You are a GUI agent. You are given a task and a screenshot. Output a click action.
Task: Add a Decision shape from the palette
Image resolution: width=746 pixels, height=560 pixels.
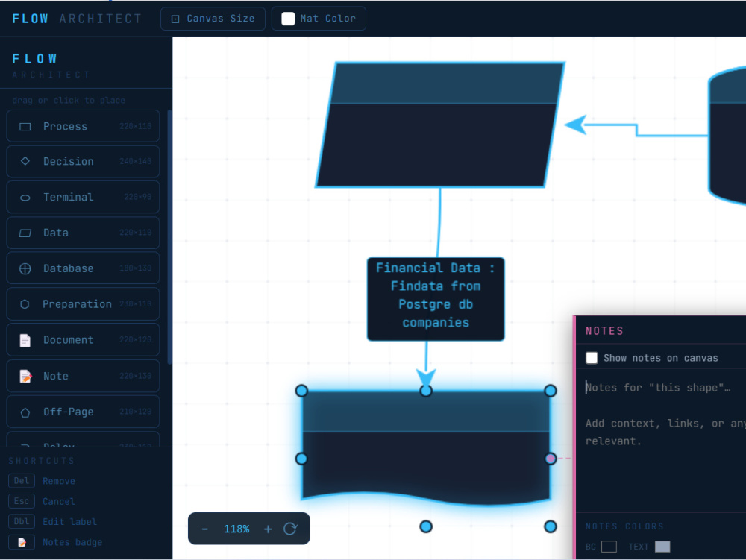point(84,162)
